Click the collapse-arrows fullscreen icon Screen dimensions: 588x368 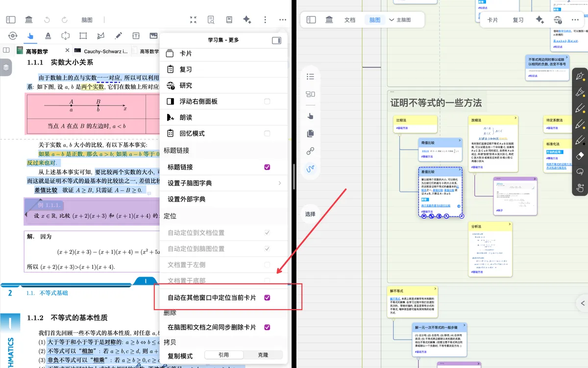pos(193,20)
